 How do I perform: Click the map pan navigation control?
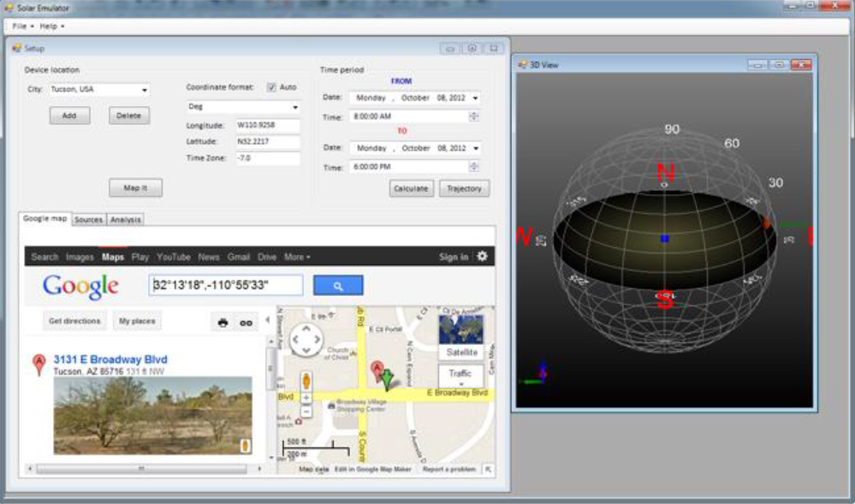click(x=306, y=339)
